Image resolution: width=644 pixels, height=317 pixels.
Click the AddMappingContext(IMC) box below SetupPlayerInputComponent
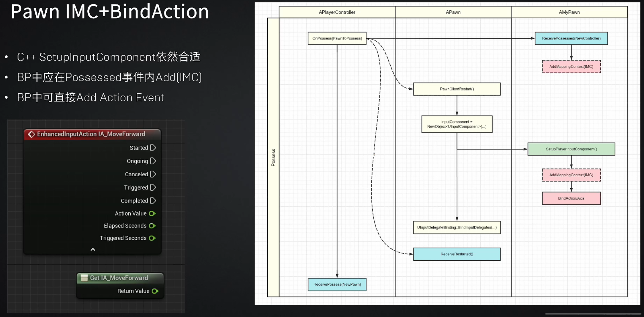pyautogui.click(x=571, y=175)
